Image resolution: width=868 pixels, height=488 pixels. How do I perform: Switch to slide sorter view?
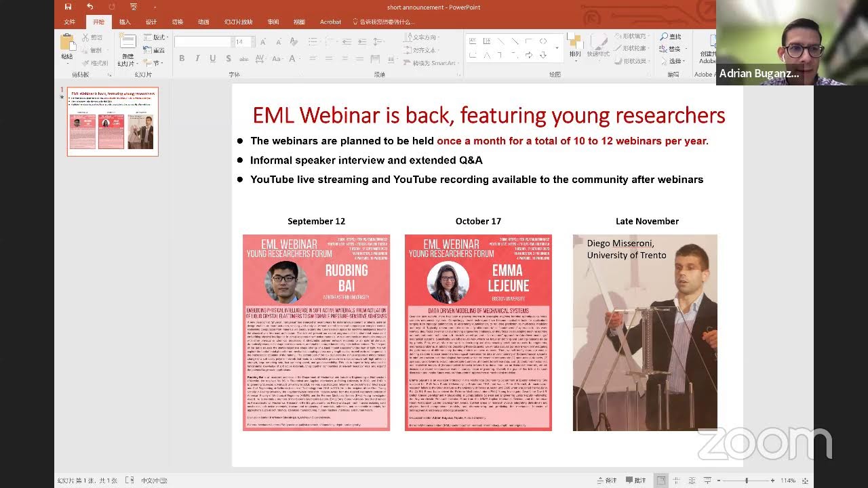677,481
